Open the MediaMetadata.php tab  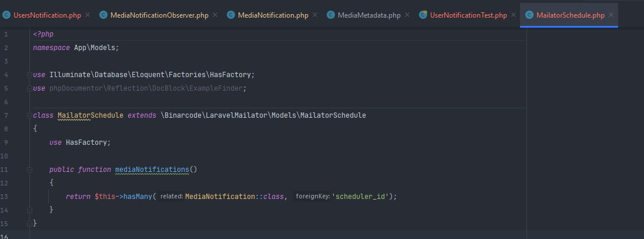pos(369,15)
